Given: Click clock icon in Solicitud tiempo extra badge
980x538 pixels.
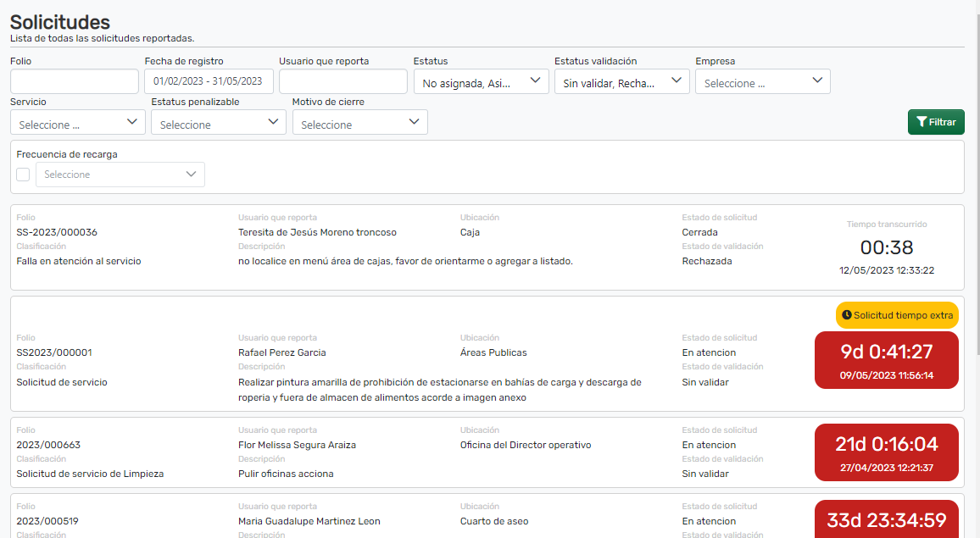Looking at the screenshot, I should click(846, 315).
